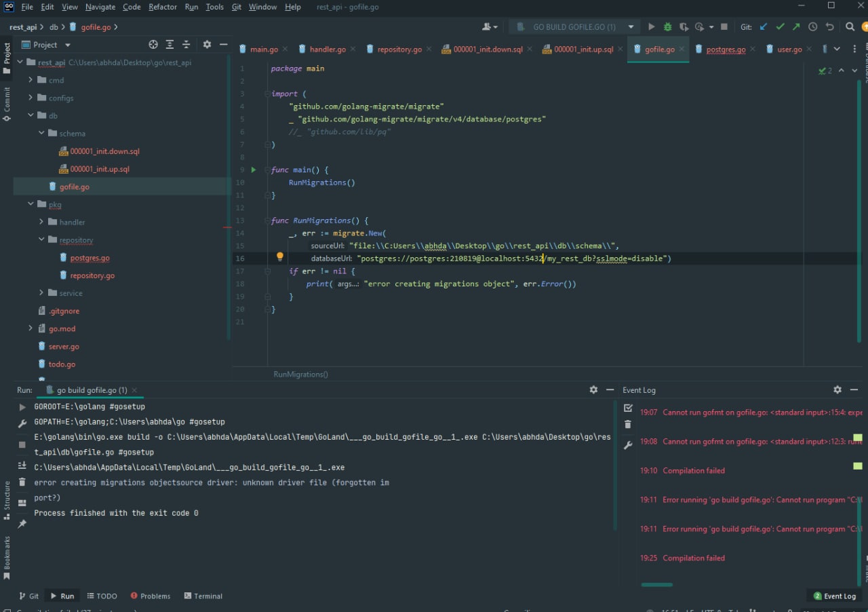Click the Event Log horizontal scrollbar
The image size is (868, 612).
657,584
